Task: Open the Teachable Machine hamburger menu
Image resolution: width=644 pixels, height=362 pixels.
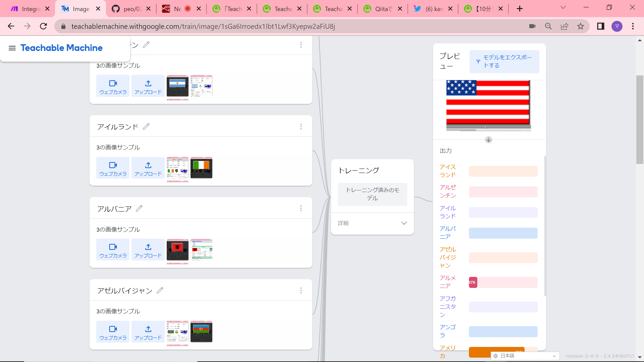Action: click(12, 48)
